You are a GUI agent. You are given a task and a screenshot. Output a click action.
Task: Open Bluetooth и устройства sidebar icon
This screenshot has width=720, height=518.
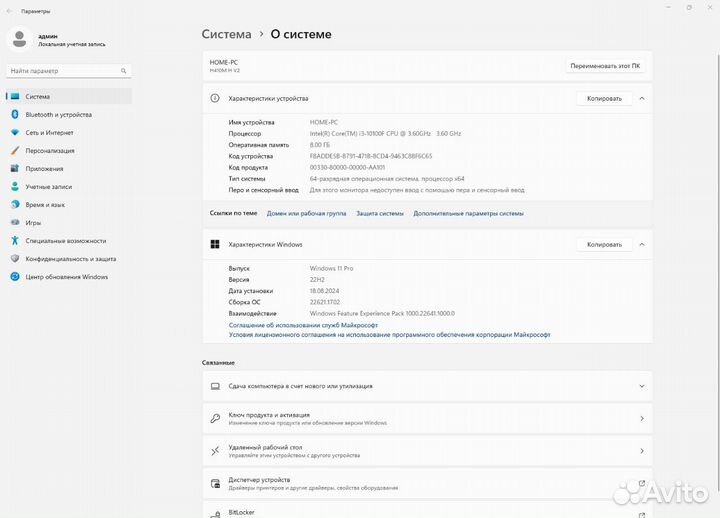pyautogui.click(x=15, y=115)
